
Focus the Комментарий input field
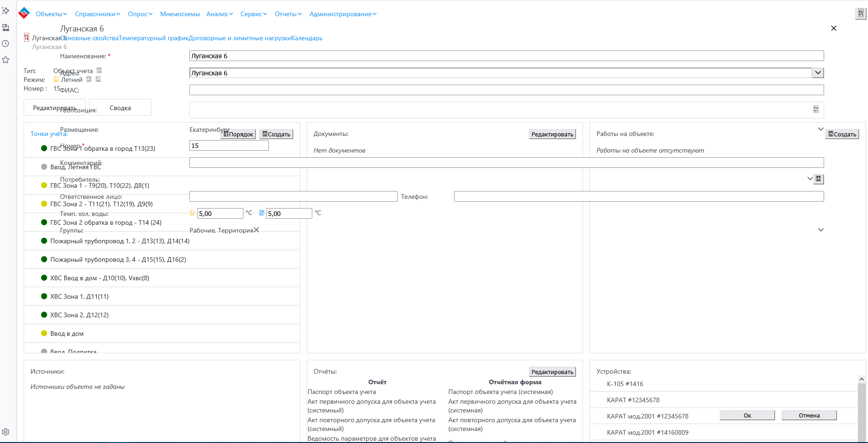tap(506, 162)
